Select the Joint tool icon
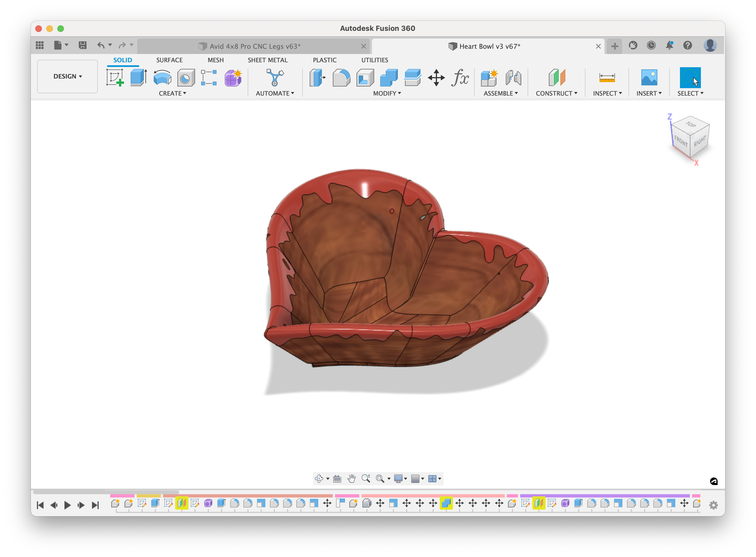The width and height of the screenshot is (756, 557). point(513,78)
